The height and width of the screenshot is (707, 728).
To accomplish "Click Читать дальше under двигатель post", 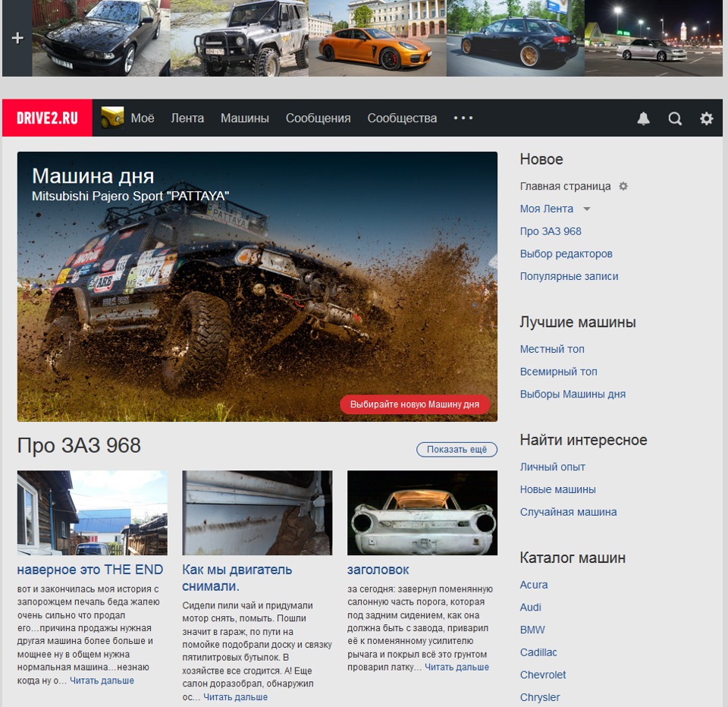I will pyautogui.click(x=235, y=697).
